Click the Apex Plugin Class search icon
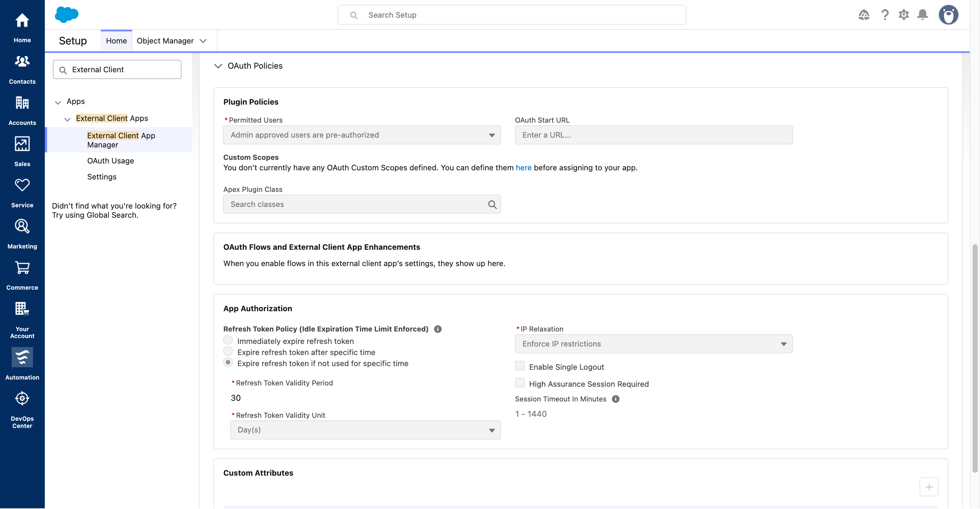 click(x=492, y=205)
